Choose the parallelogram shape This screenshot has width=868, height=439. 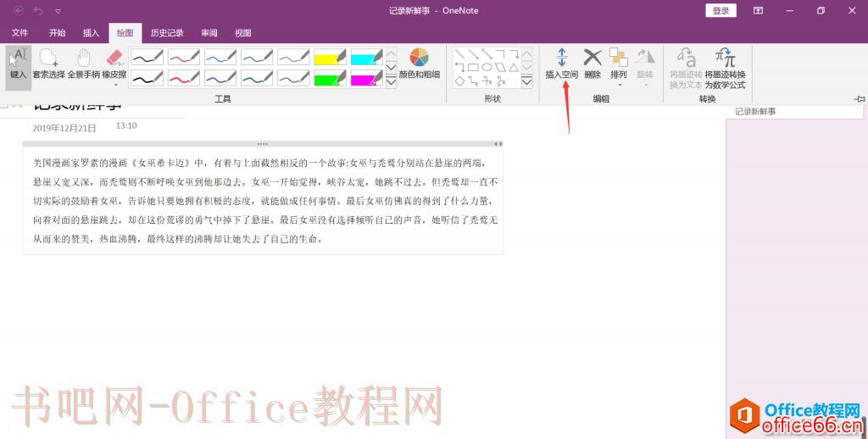click(500, 68)
